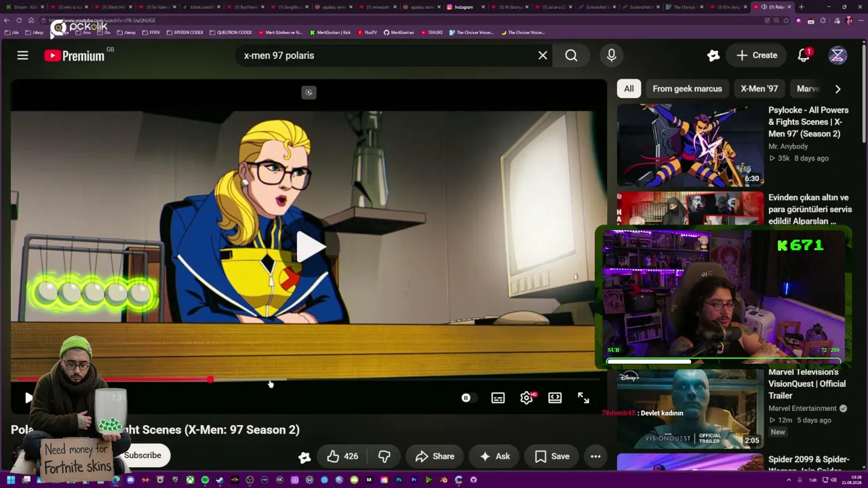Enter full screen mode
868x488 pixels.
[583, 398]
